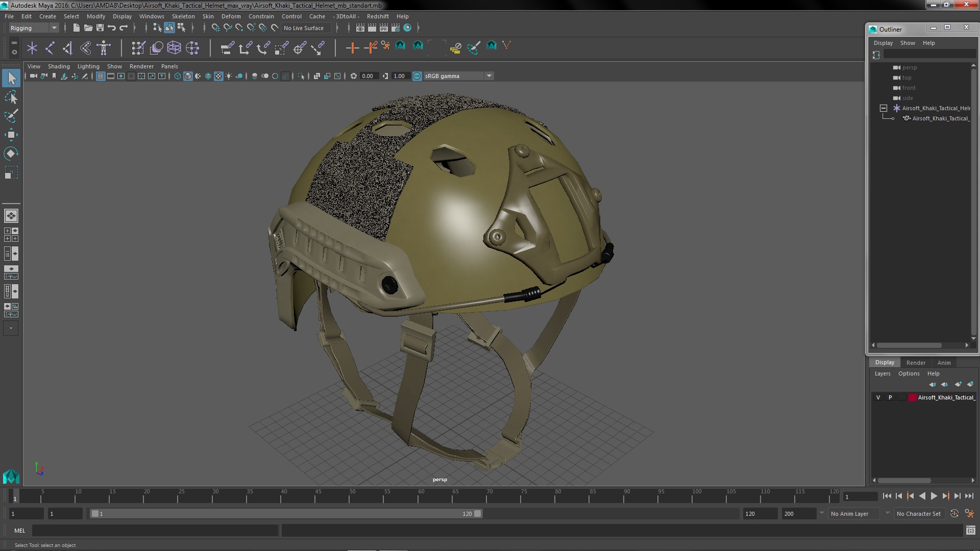980x551 pixels.
Task: Open the Script Editor icon
Action: pyautogui.click(x=970, y=531)
